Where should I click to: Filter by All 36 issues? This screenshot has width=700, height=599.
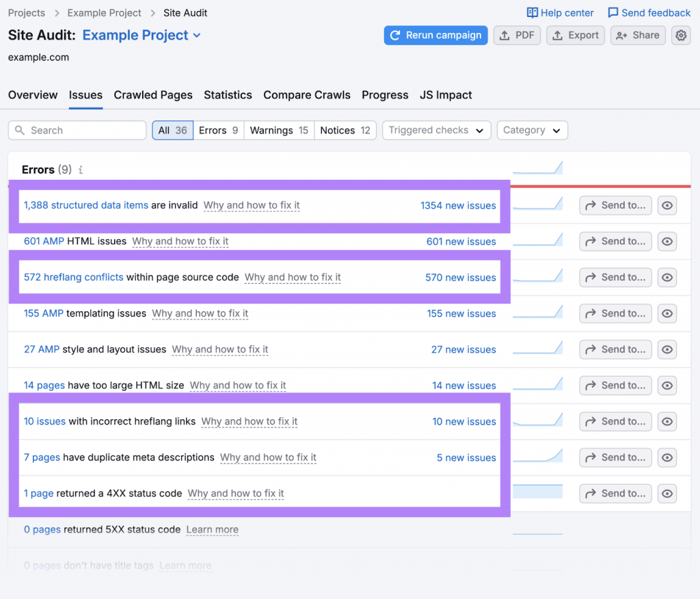tap(173, 131)
